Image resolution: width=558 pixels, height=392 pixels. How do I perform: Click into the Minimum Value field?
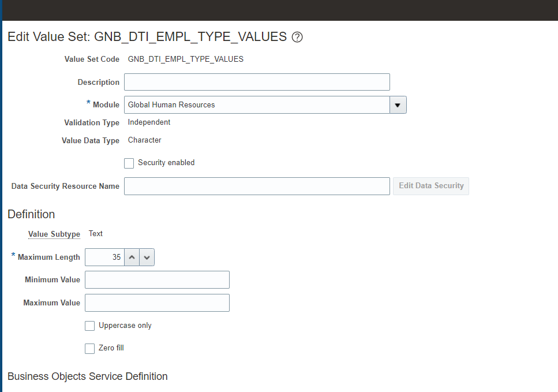[x=158, y=280]
